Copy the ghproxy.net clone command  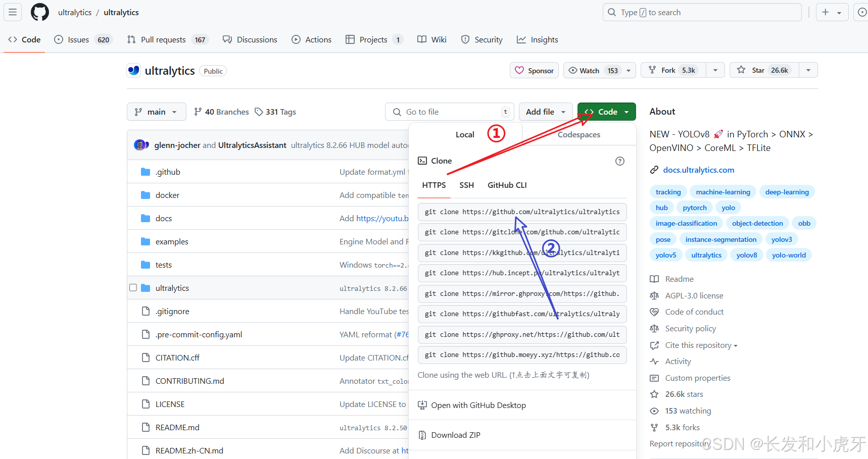click(522, 335)
